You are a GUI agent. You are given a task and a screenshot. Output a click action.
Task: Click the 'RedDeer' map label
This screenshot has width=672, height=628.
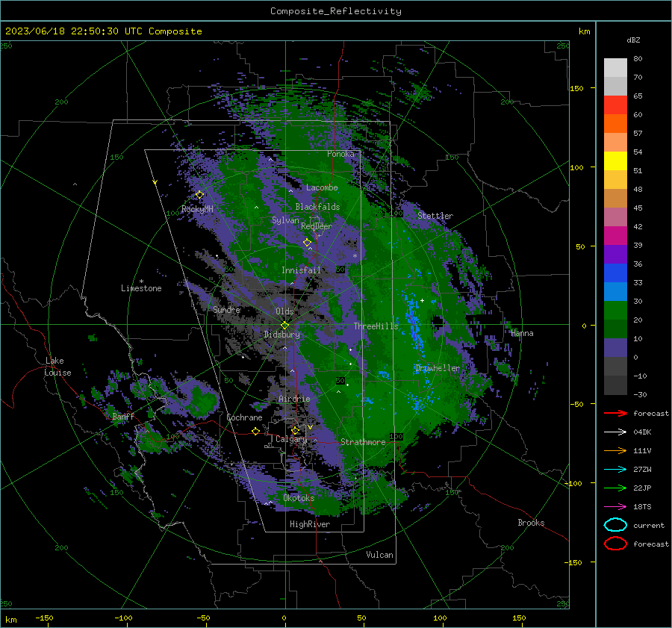click(x=317, y=226)
